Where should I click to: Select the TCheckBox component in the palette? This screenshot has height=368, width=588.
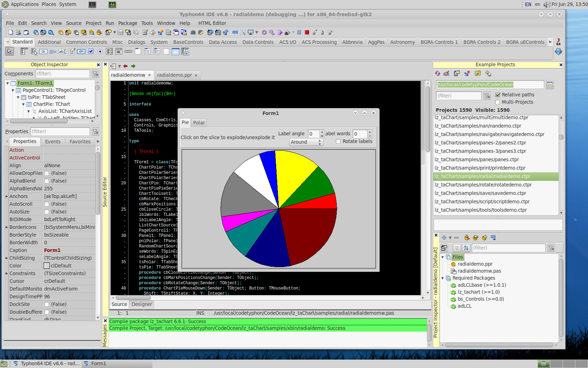(91, 52)
